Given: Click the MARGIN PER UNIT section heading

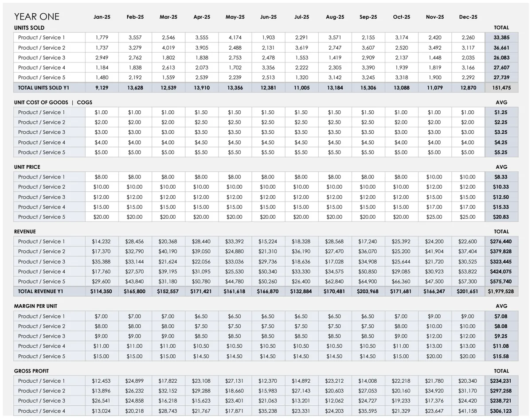Looking at the screenshot, I should tap(35, 306).
